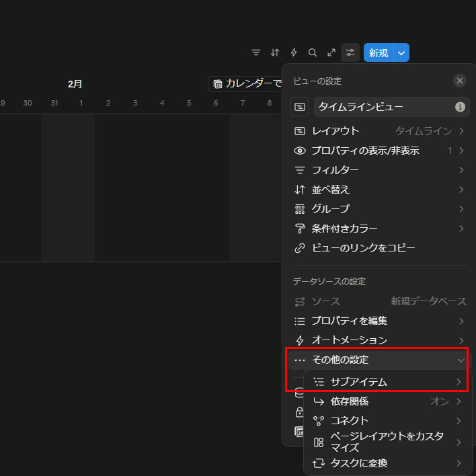
Task: Toggle the view settings sliders icon
Action: point(350,52)
